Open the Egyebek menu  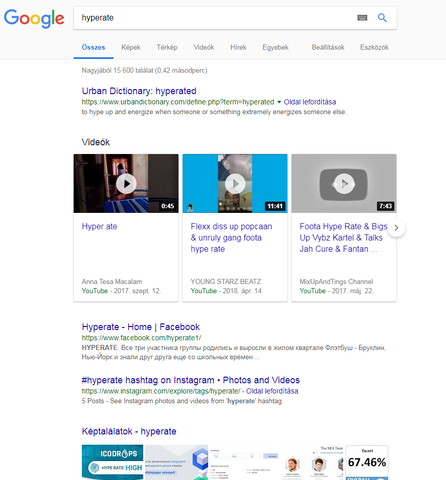coord(275,47)
